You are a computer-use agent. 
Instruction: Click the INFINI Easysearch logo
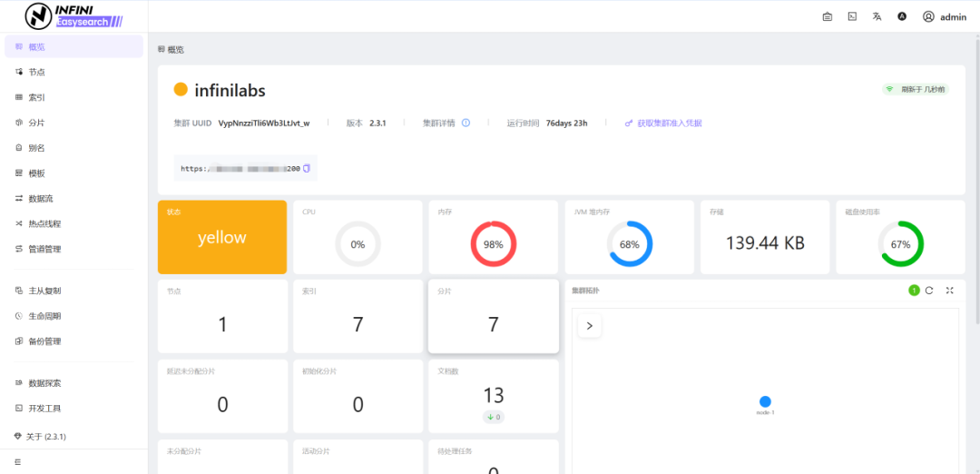coord(73,16)
